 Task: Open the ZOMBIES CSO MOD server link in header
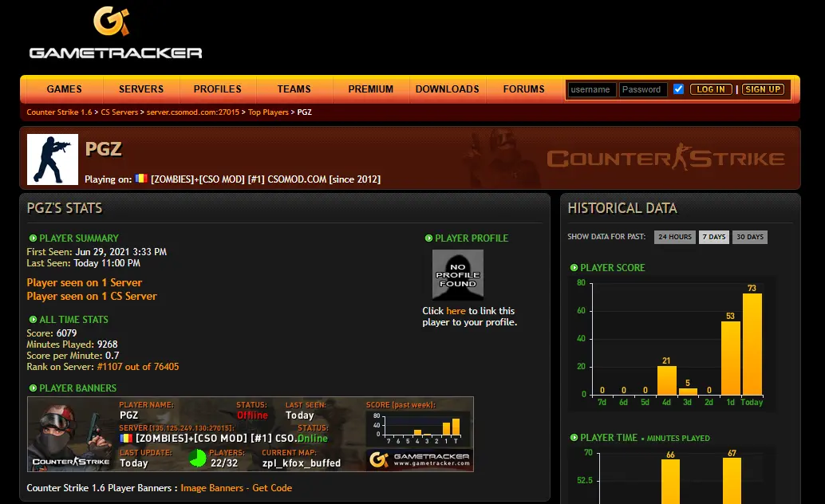click(x=265, y=179)
